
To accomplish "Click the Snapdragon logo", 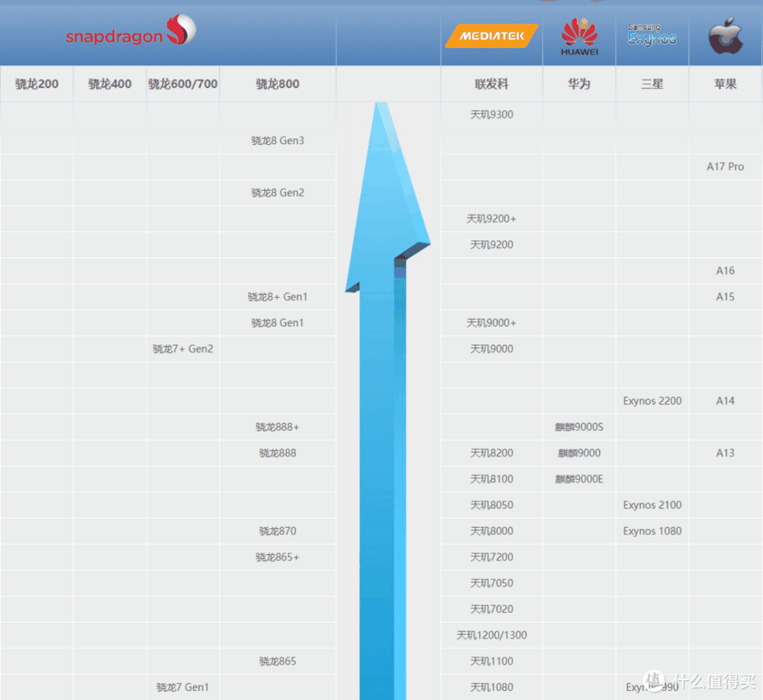I will pyautogui.click(x=130, y=33).
